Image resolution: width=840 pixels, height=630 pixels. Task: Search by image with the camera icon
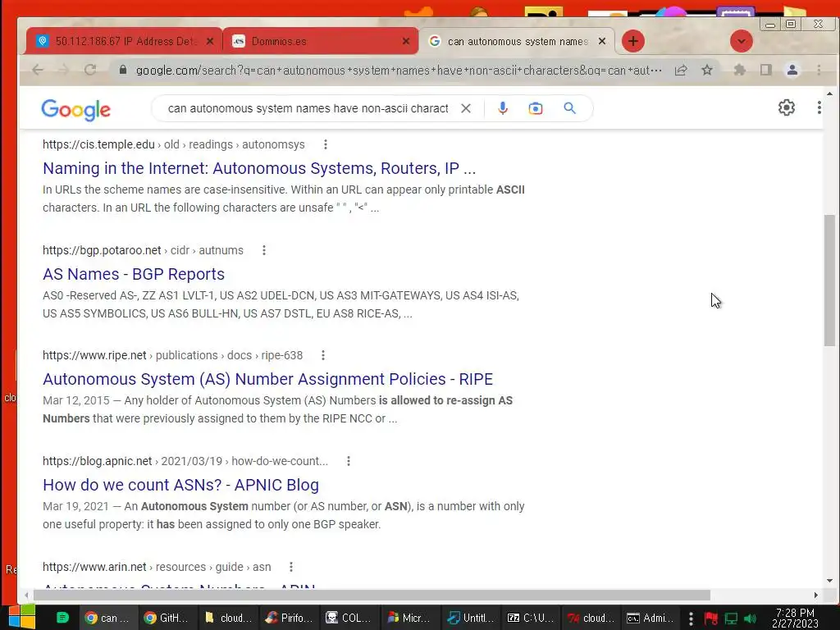[x=535, y=108]
